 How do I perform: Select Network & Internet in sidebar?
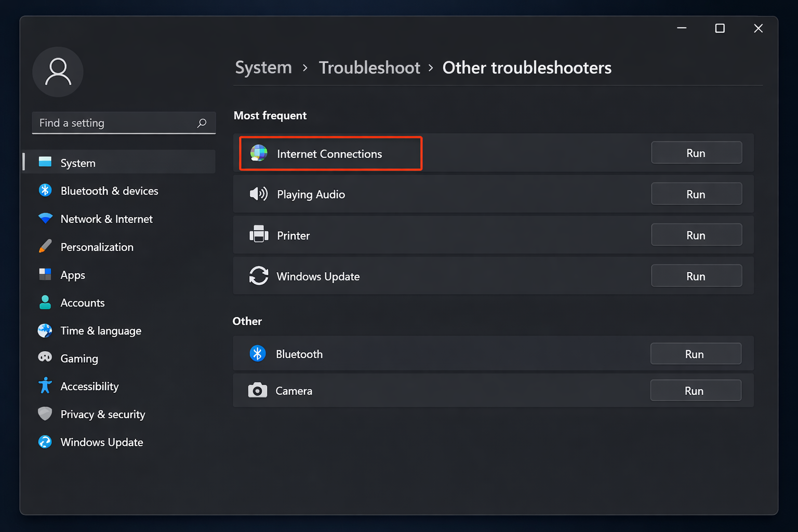[x=106, y=219]
